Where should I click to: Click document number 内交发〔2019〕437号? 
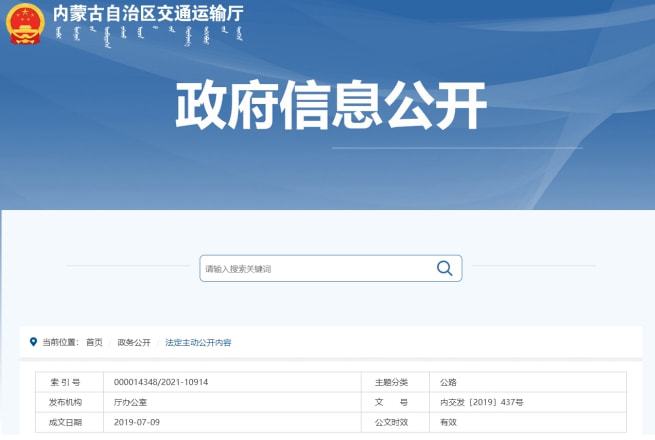click(482, 402)
